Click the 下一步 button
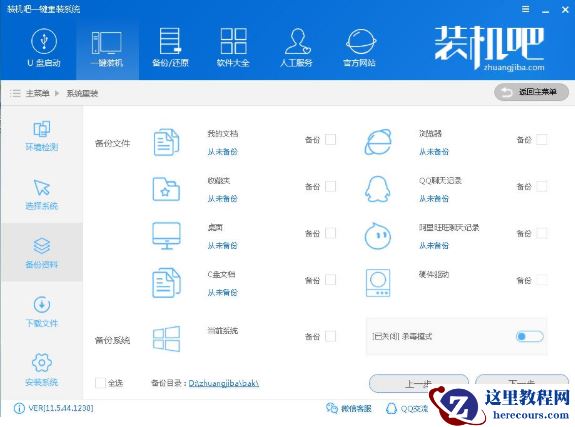575x427 pixels. click(x=522, y=382)
